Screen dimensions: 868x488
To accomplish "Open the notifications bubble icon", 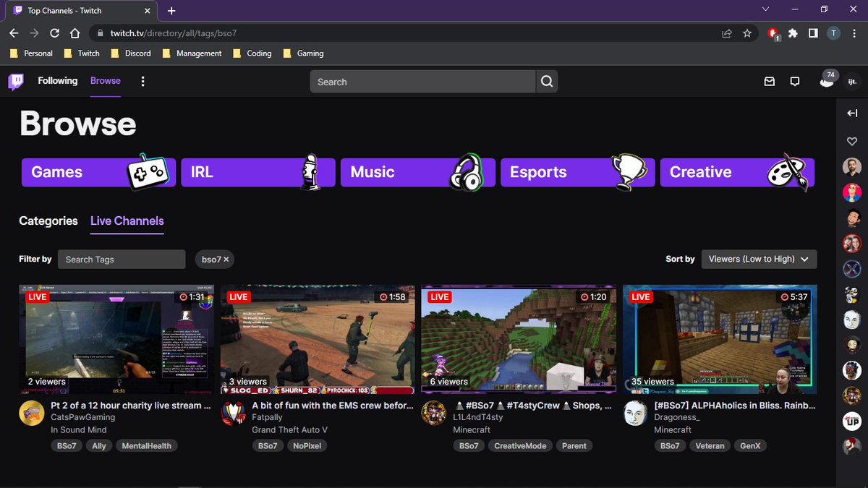I will coord(795,81).
